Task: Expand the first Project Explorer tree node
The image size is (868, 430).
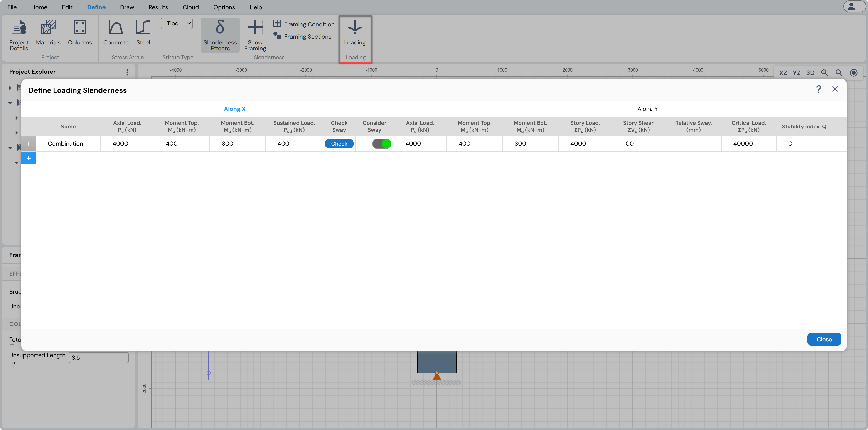Action: pos(10,88)
